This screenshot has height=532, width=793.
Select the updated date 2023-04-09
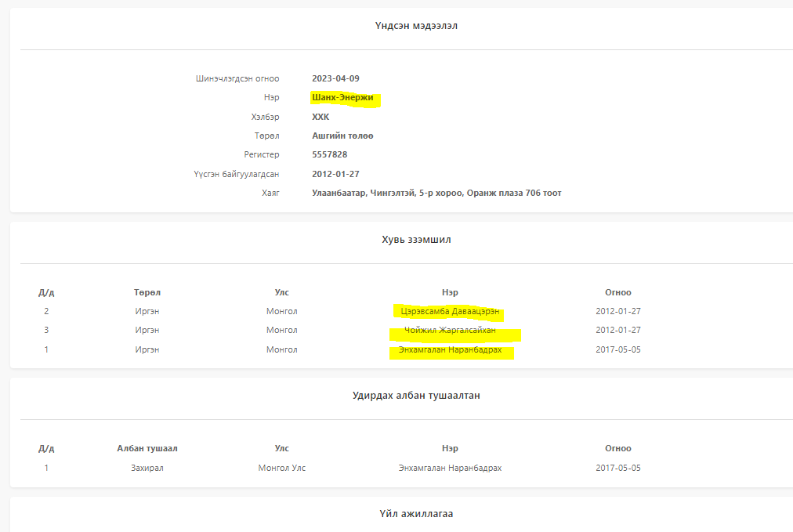tap(335, 78)
